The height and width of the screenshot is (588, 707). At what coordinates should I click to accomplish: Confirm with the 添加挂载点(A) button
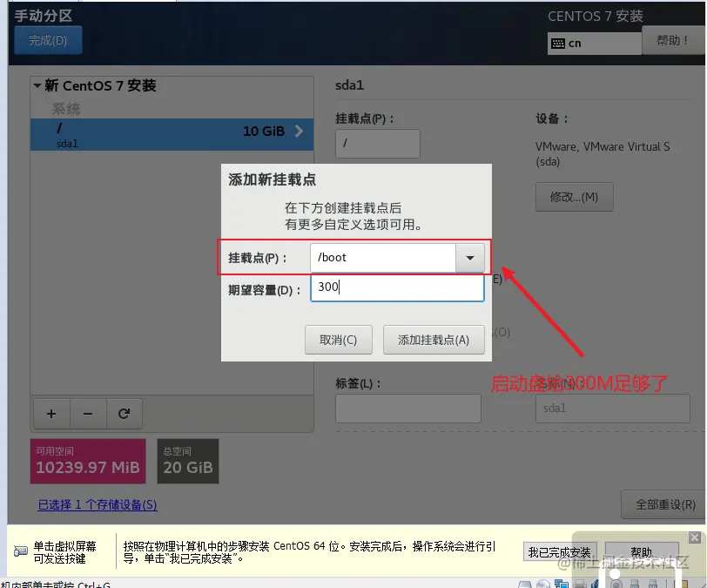pyautogui.click(x=434, y=341)
